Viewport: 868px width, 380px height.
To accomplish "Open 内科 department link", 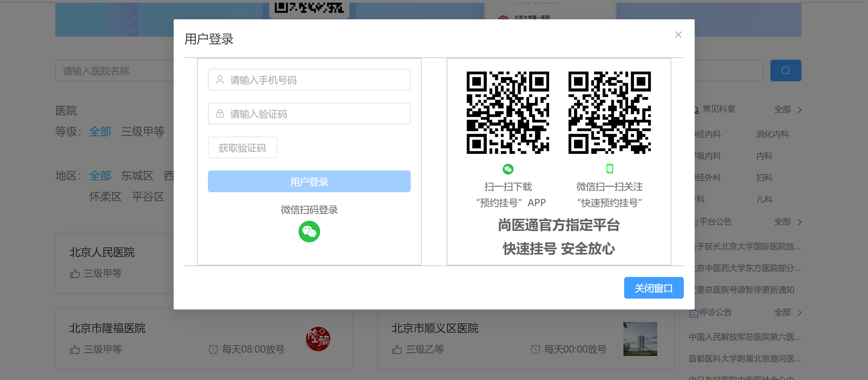I will [764, 156].
